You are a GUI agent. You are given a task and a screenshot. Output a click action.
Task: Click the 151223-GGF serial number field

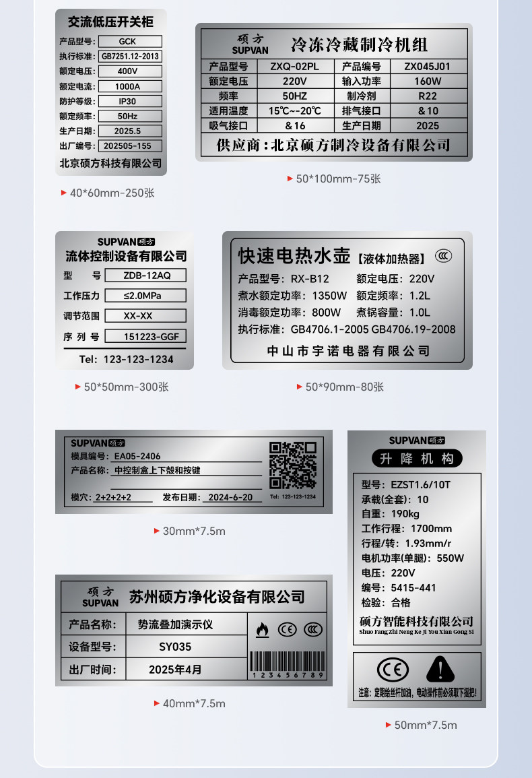[145, 336]
